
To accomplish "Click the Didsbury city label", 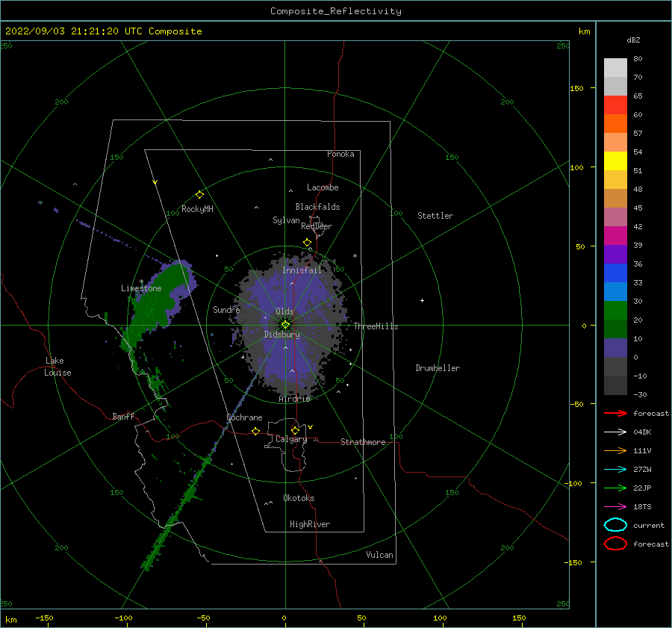I will pos(281,335).
